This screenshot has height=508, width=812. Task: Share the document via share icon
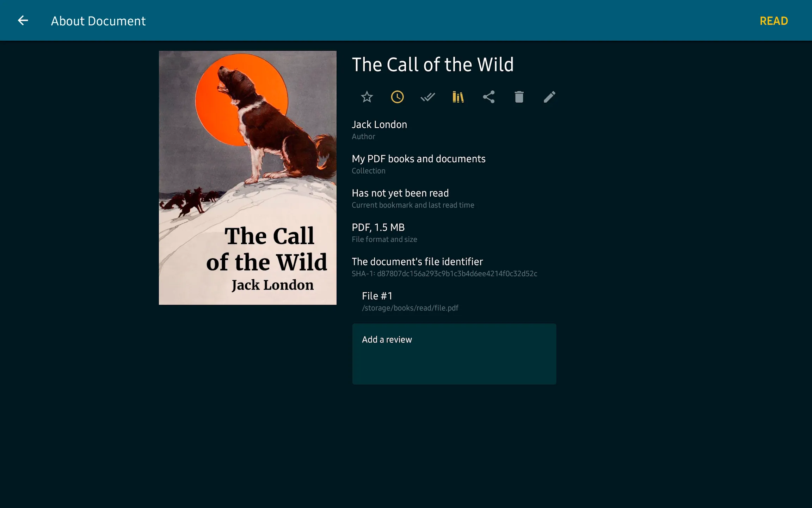click(x=489, y=97)
